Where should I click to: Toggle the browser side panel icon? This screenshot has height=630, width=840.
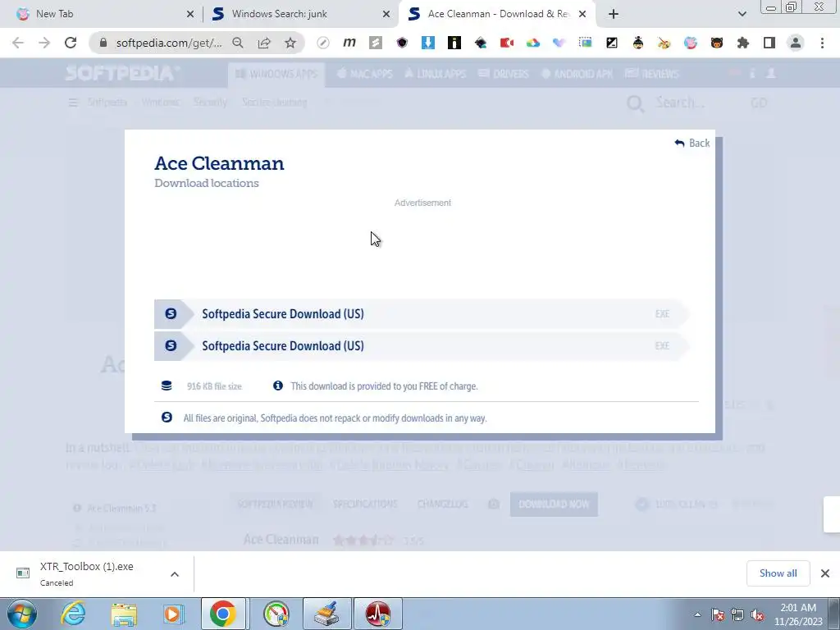pyautogui.click(x=769, y=43)
